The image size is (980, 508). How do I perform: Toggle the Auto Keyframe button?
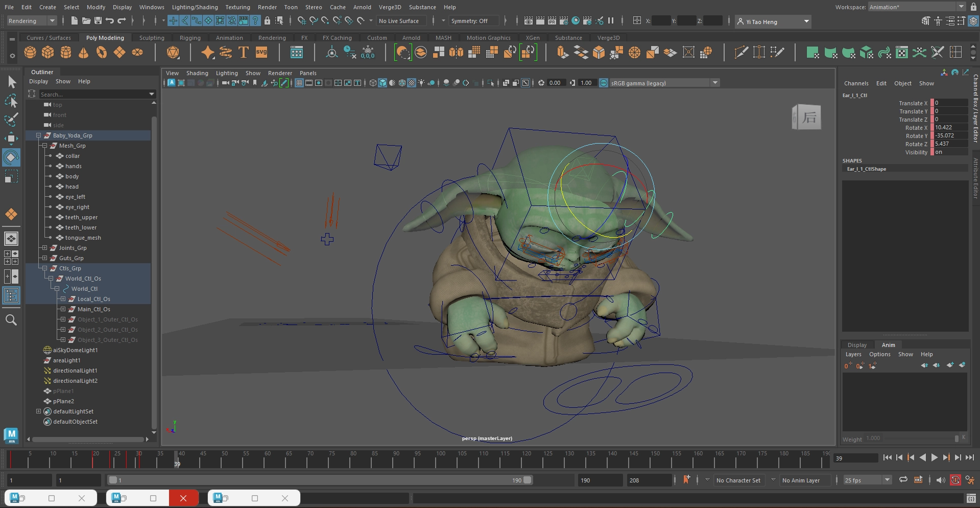coord(955,480)
